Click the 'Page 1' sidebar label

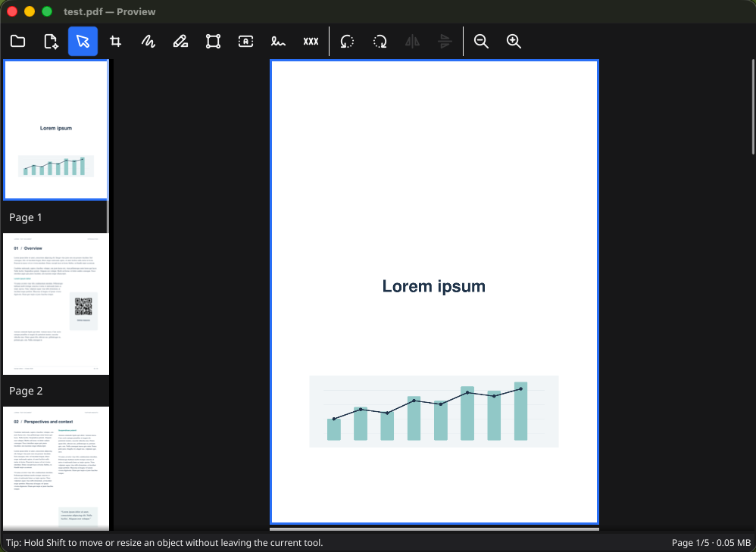26,217
